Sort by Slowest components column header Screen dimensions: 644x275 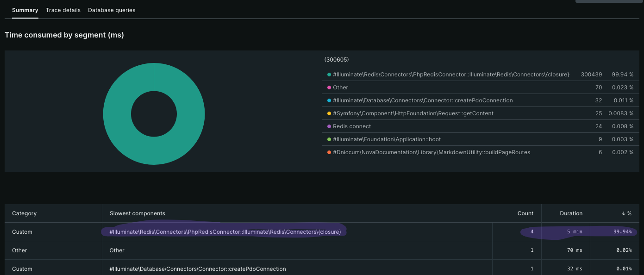click(x=138, y=213)
